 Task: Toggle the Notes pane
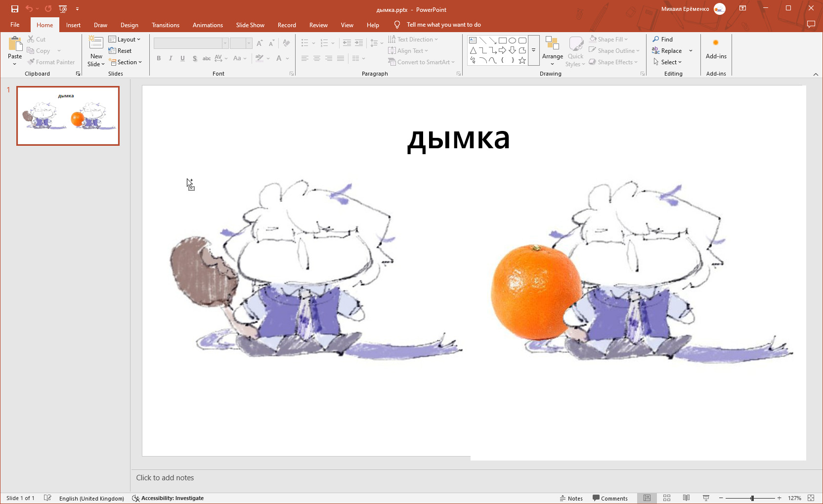571,498
